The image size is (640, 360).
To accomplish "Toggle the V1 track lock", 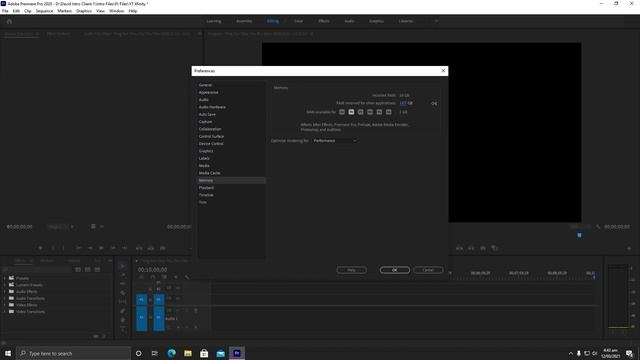I will tap(150, 300).
